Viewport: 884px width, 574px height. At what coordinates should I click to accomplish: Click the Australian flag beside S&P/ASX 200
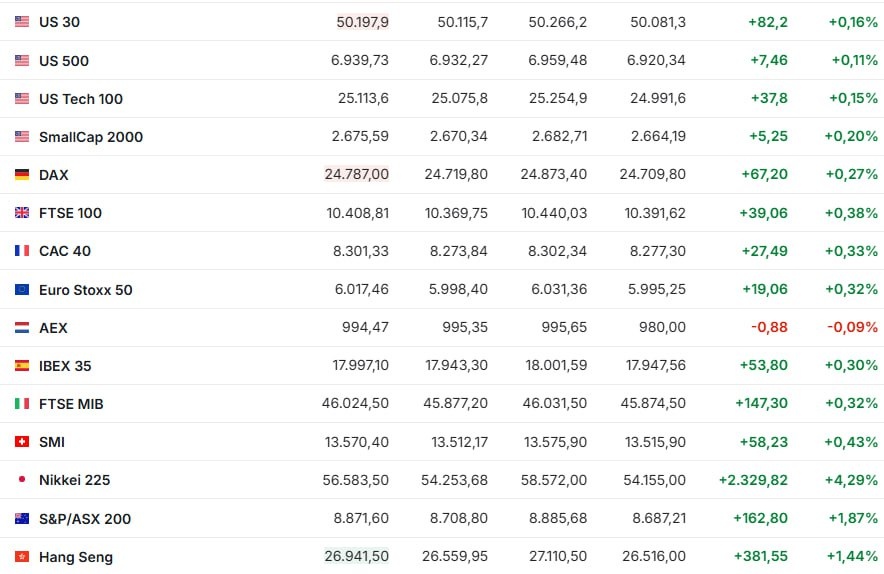[22, 518]
